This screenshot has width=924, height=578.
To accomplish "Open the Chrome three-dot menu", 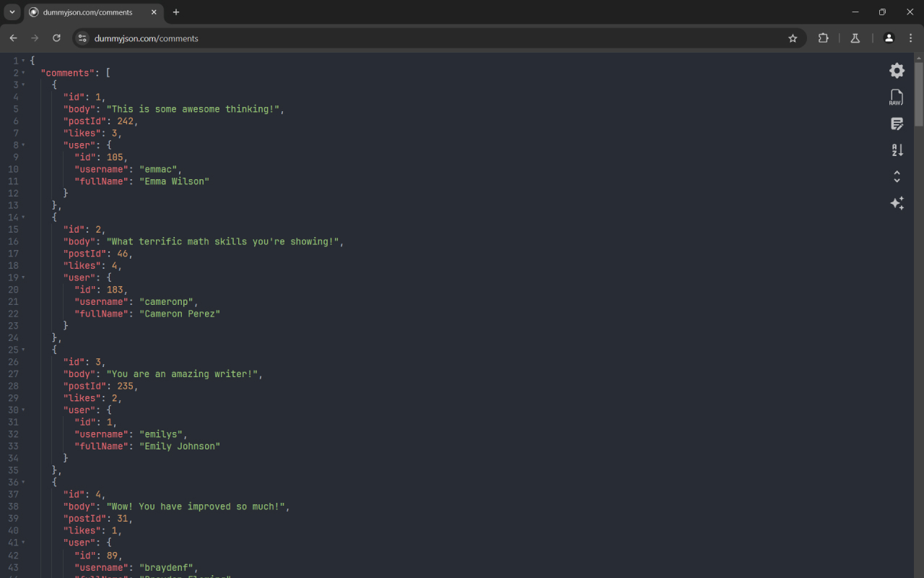I will (910, 38).
